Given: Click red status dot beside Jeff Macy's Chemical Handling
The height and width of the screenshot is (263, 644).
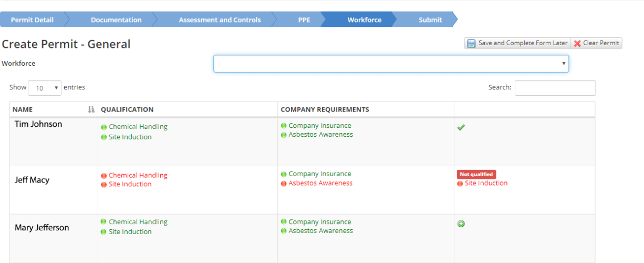Looking at the screenshot, I should tap(104, 176).
